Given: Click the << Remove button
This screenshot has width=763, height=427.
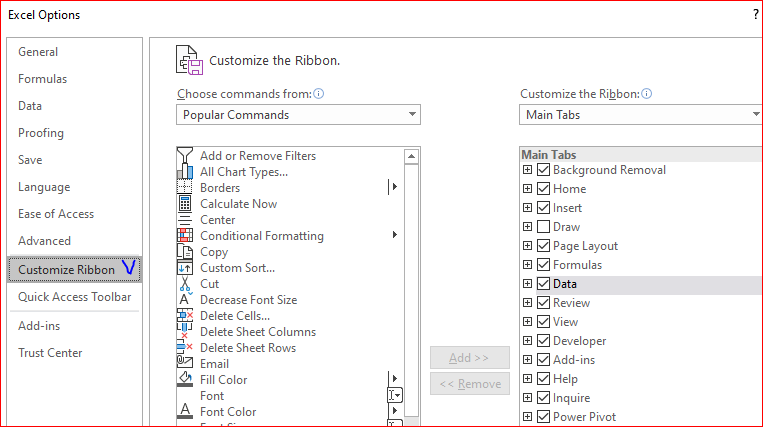Looking at the screenshot, I should click(x=469, y=384).
